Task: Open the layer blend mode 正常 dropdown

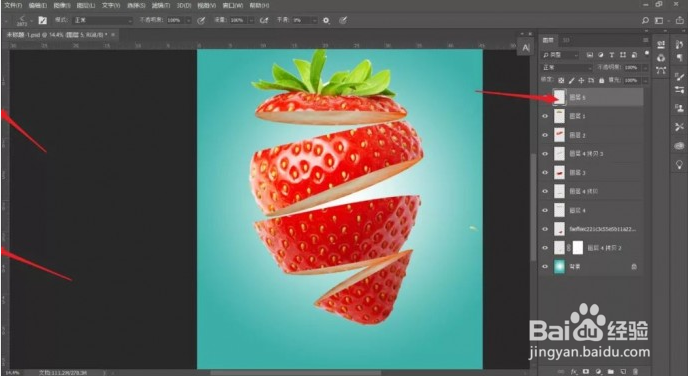Action: pyautogui.click(x=567, y=68)
